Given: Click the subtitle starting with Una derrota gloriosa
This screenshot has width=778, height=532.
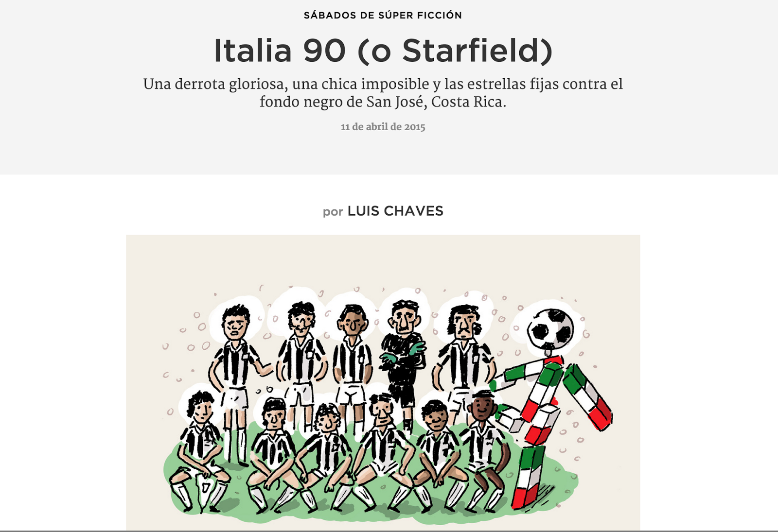Looking at the screenshot, I should pyautogui.click(x=383, y=93).
